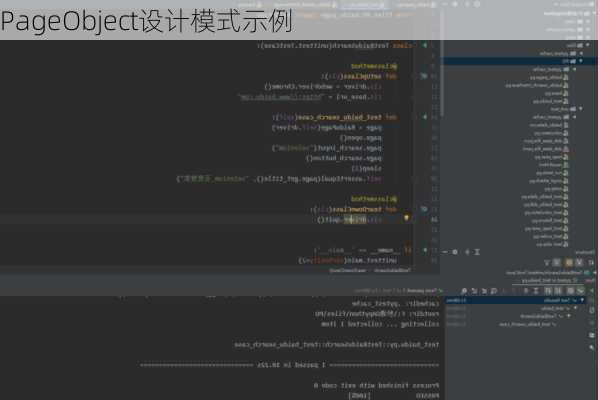Expand all nodes in Structure panel
The height and width of the screenshot is (400, 598).
click(x=477, y=252)
